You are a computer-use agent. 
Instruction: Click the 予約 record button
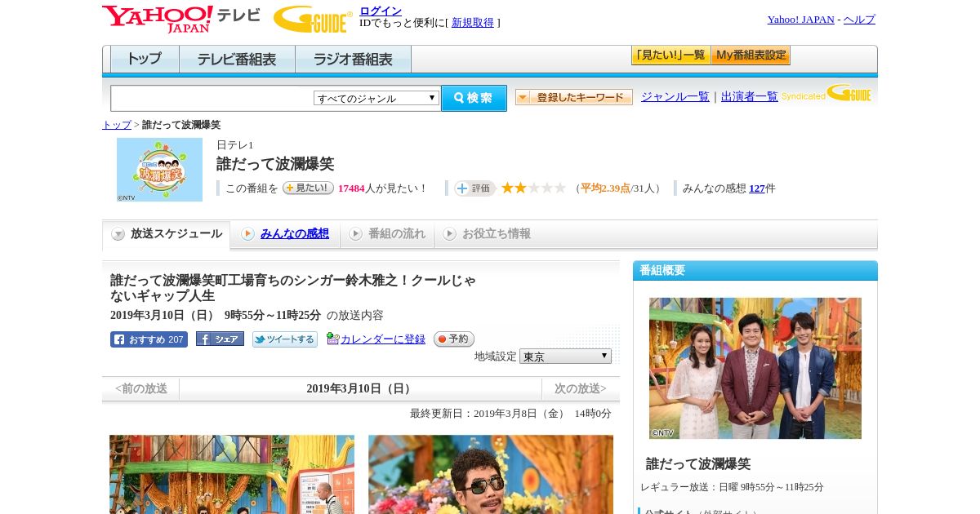coord(454,339)
